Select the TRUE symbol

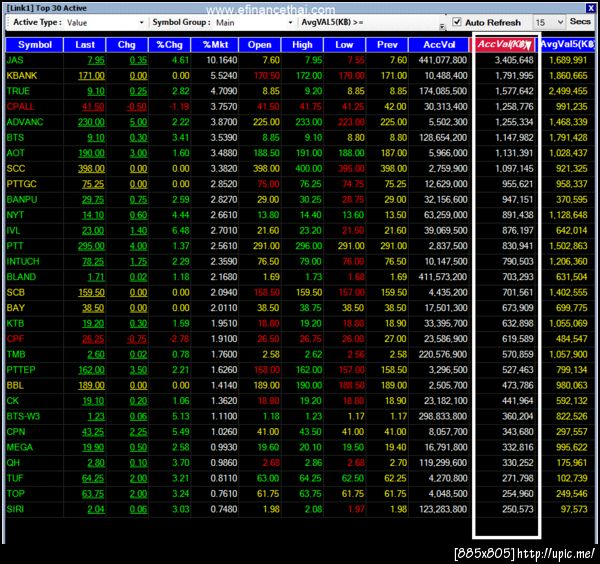click(x=18, y=91)
